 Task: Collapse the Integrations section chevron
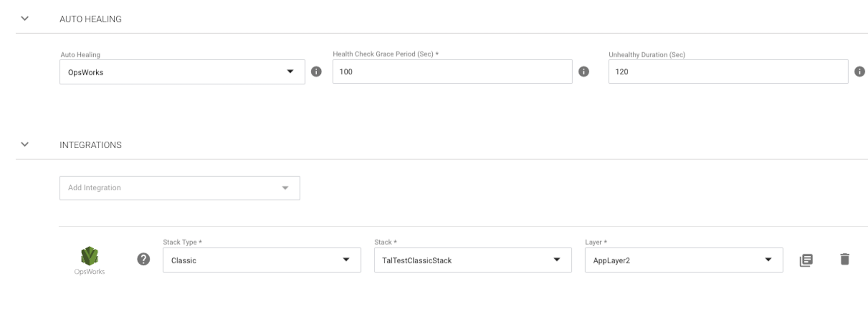point(25,144)
